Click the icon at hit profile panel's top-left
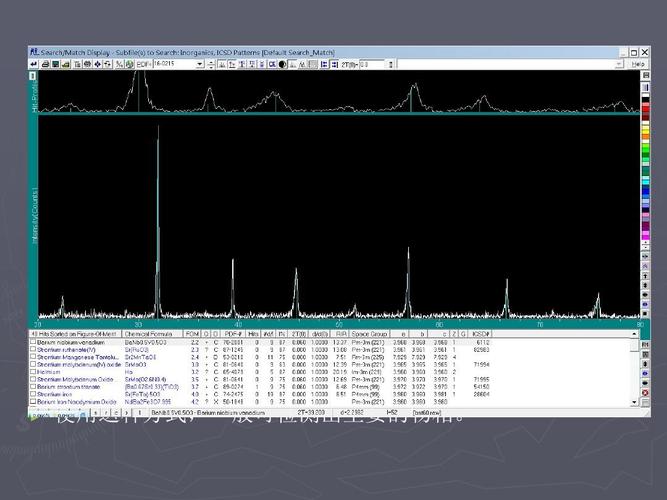Viewport: 667px width, 500px height. click(x=33, y=75)
